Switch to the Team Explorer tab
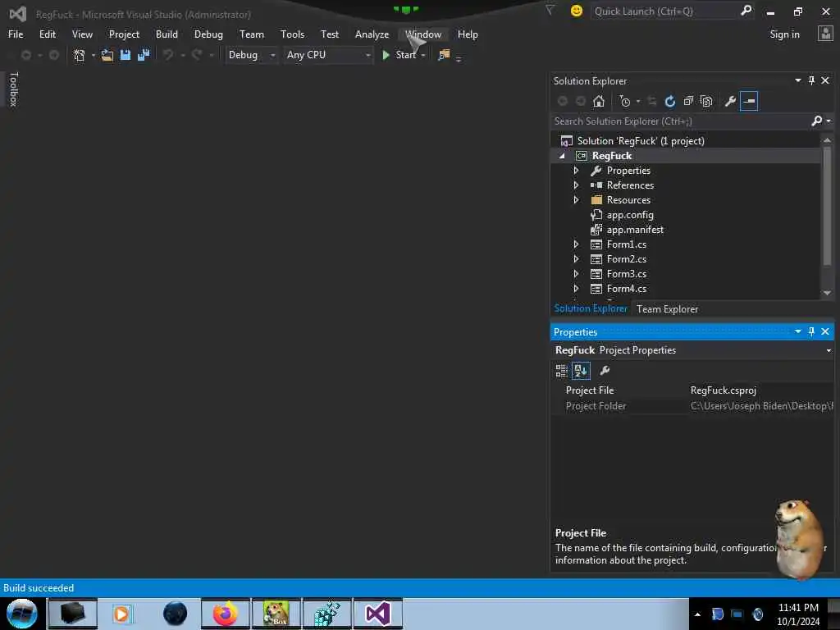This screenshot has width=840, height=630. (667, 309)
